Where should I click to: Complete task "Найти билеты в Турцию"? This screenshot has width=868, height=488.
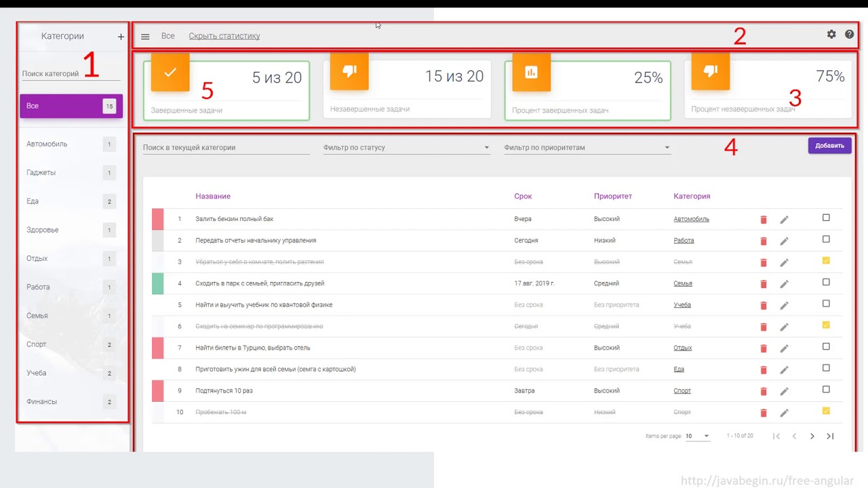point(826,346)
